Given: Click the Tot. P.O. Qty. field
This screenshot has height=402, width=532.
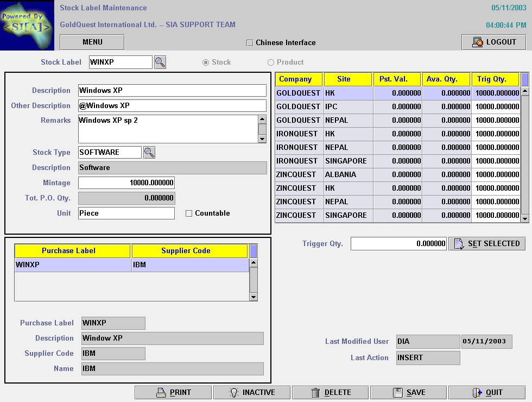Looking at the screenshot, I should 126,198.
